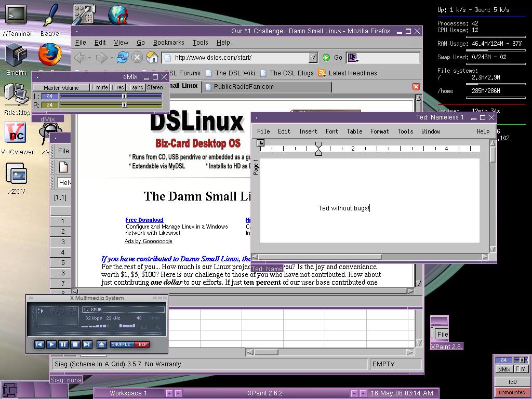Click the Free Download link
The width and height of the screenshot is (532, 399).
click(x=144, y=220)
